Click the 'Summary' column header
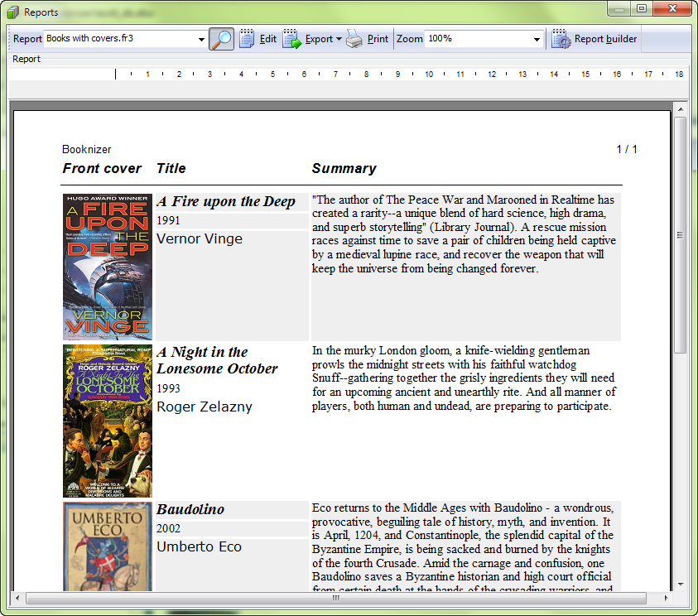The image size is (698, 616). [344, 168]
